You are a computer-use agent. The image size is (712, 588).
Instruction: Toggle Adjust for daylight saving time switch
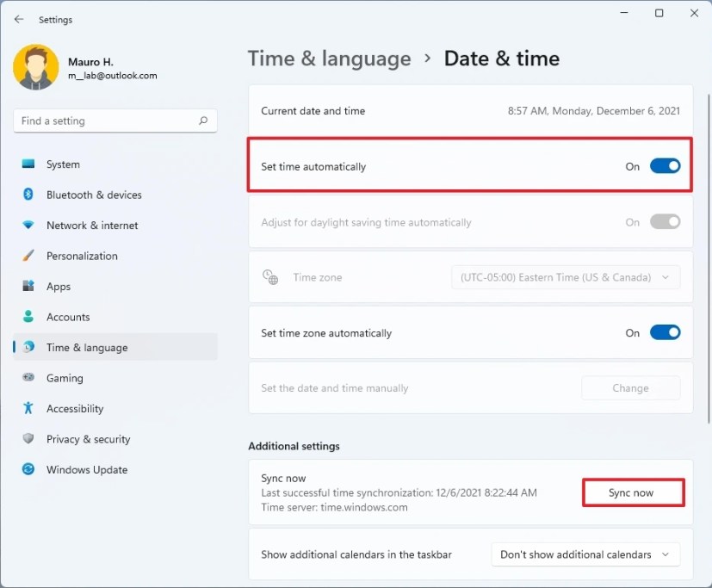pos(665,222)
